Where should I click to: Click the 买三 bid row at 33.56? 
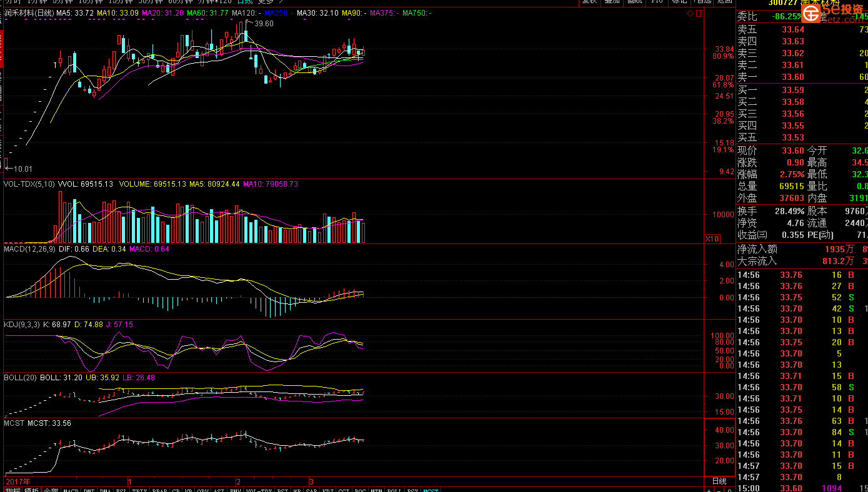pyautogui.click(x=802, y=114)
